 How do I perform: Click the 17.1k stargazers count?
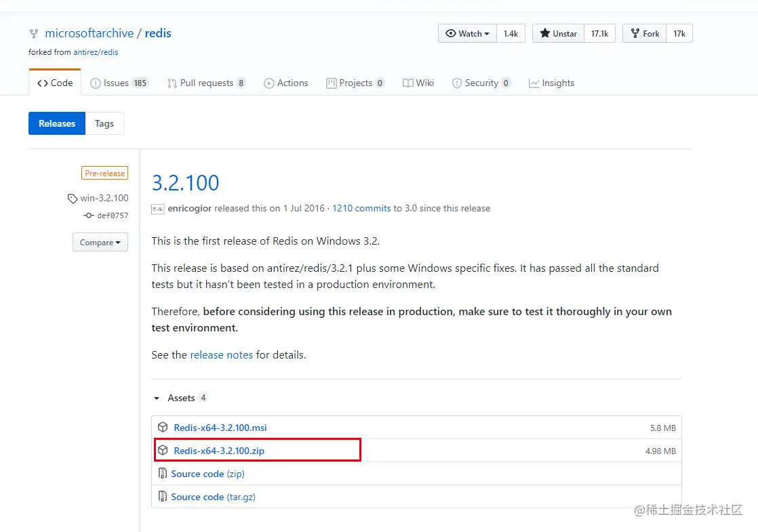tap(599, 33)
